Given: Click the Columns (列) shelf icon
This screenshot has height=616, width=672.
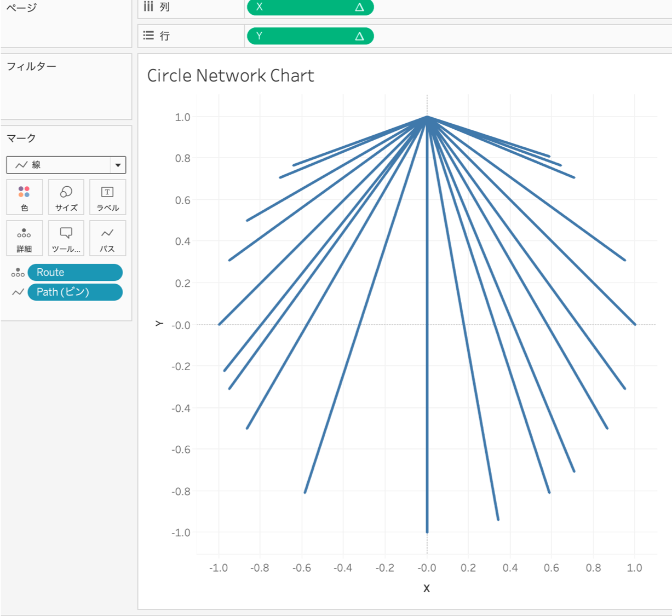Looking at the screenshot, I should pyautogui.click(x=148, y=7).
